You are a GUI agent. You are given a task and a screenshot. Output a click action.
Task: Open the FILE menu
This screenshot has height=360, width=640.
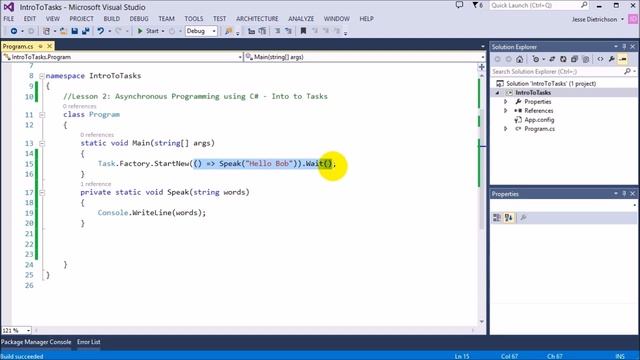pos(9,19)
